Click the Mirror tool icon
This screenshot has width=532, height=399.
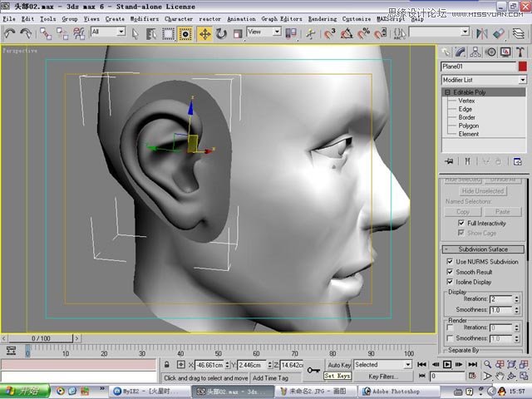coord(481,33)
